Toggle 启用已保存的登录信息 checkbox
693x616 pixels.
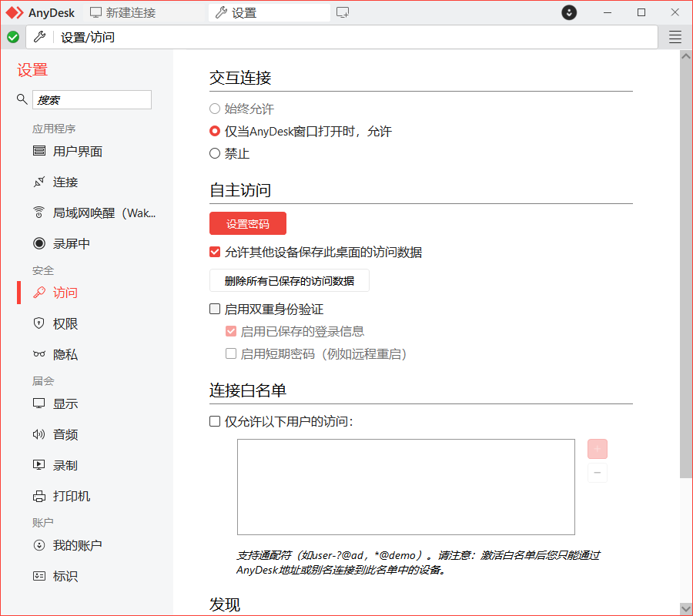(231, 331)
